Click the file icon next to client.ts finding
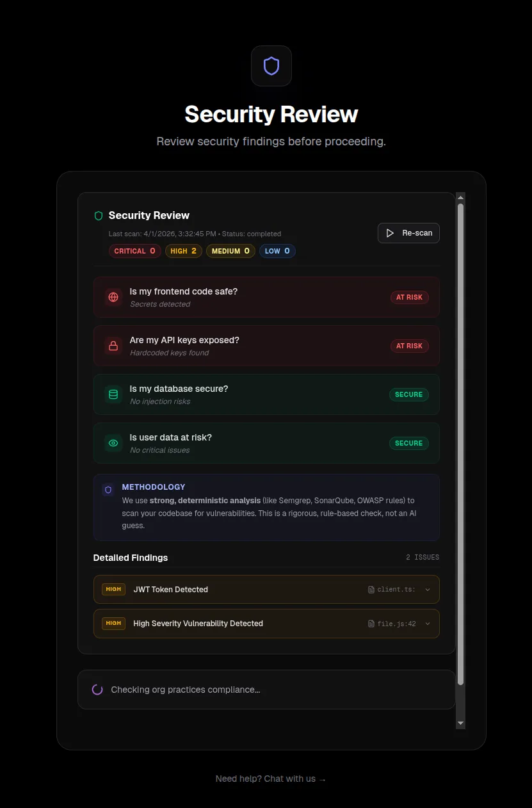 click(x=370, y=589)
